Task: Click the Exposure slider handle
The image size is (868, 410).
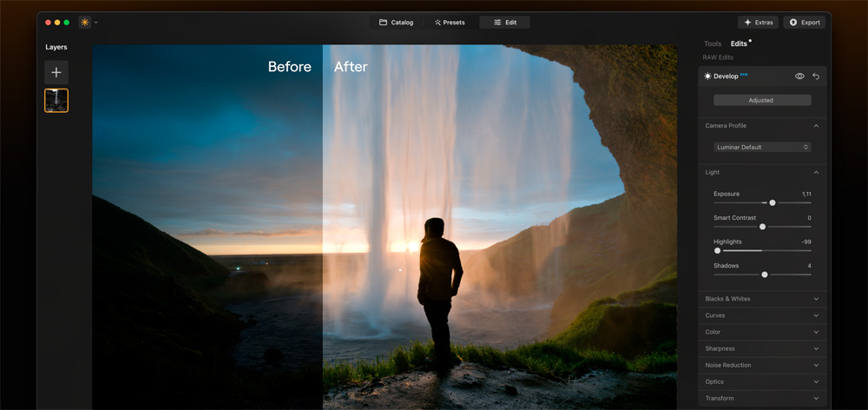Action: (773, 202)
